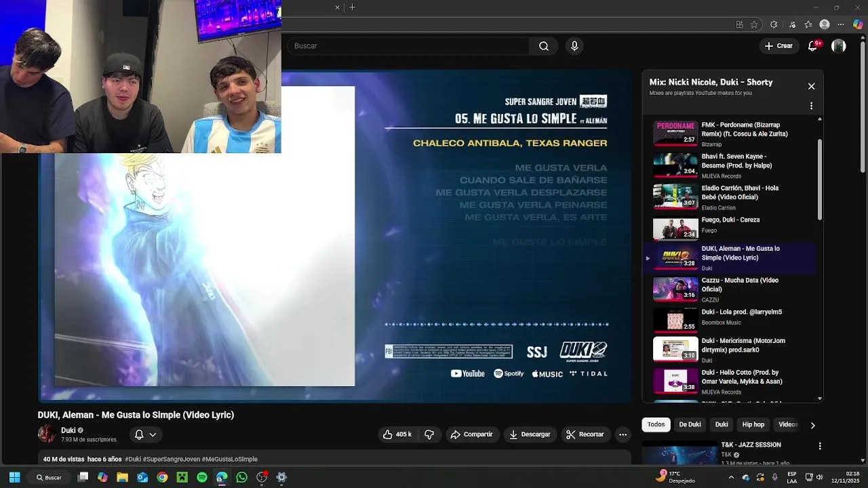Close the Mix playlist panel
868x488 pixels.
[x=811, y=86]
